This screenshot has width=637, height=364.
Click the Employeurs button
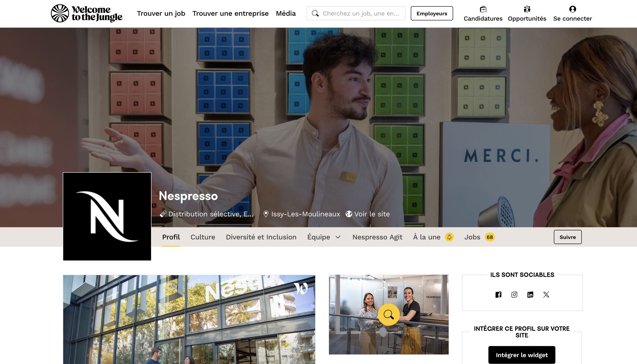(432, 14)
